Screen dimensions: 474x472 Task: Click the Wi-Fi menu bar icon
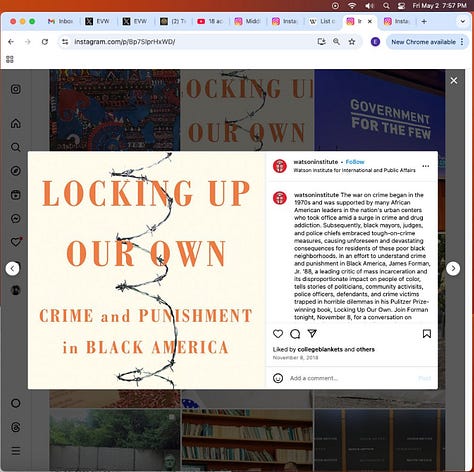tap(352, 6)
